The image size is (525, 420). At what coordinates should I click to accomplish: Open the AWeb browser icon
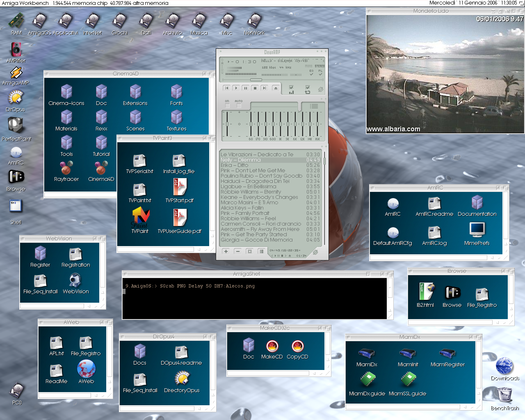(86, 369)
